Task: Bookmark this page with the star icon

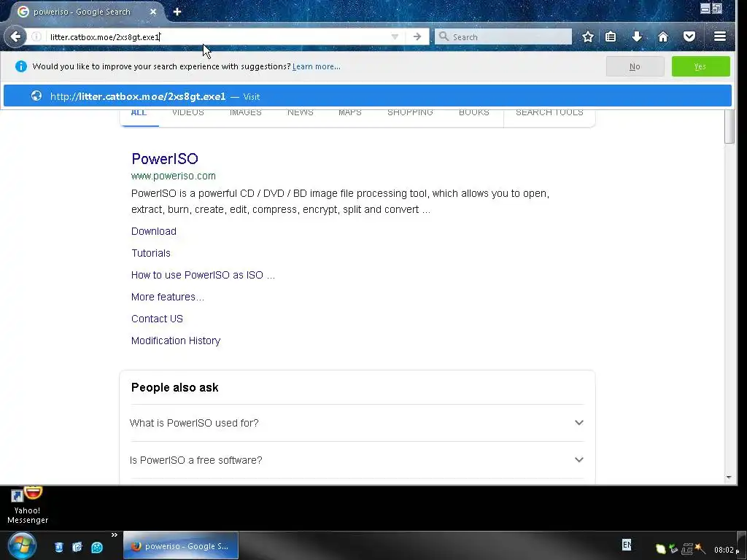Action: click(x=588, y=36)
